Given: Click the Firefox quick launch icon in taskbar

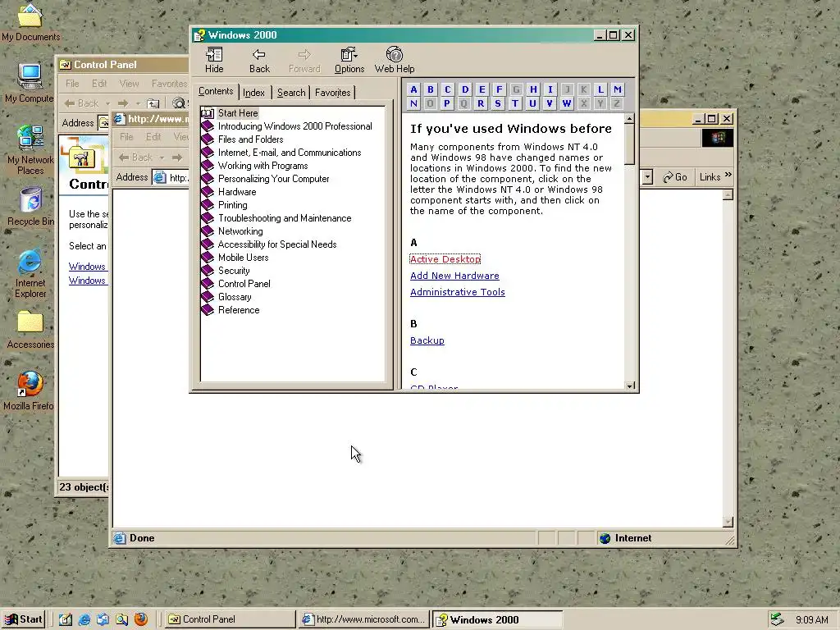Looking at the screenshot, I should coord(141,619).
